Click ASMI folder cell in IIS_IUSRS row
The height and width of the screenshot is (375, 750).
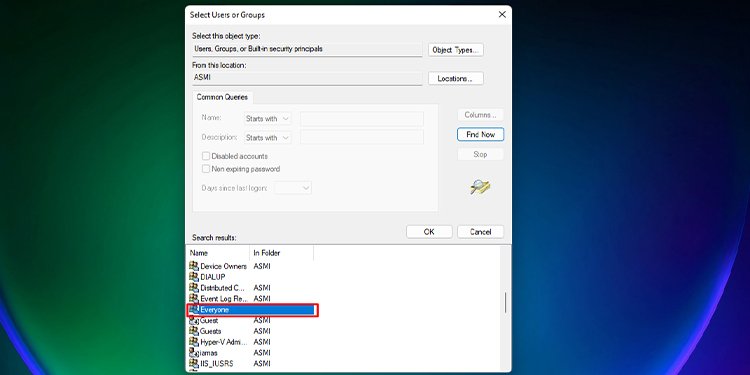pos(262,364)
